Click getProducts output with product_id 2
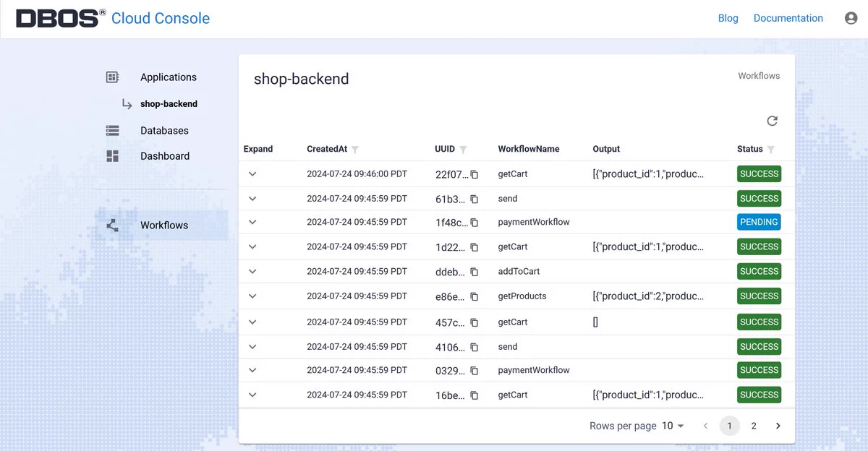This screenshot has height=451, width=868. point(648,296)
